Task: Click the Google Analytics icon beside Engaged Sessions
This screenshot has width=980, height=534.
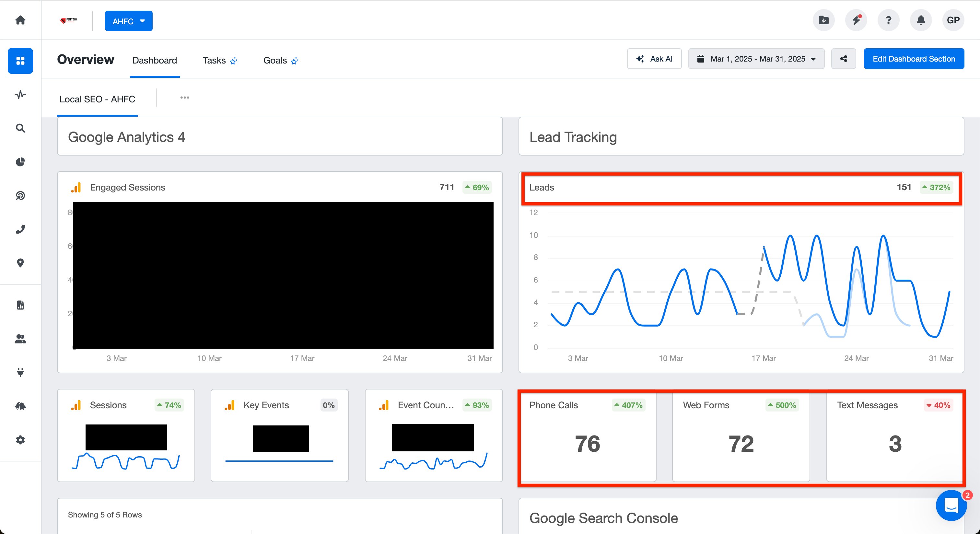Action: [76, 188]
